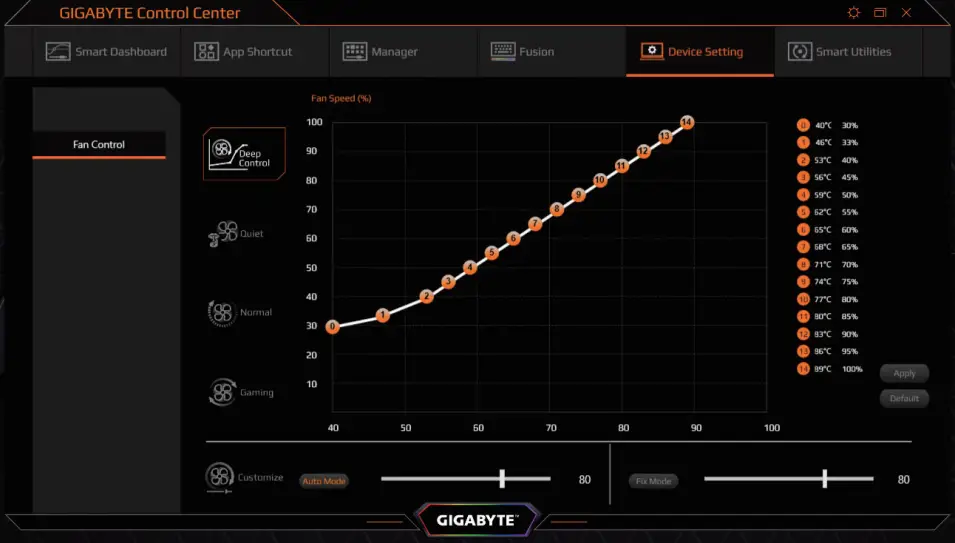Click the Manager keyboard icon
The width and height of the screenshot is (955, 543).
[x=354, y=52]
